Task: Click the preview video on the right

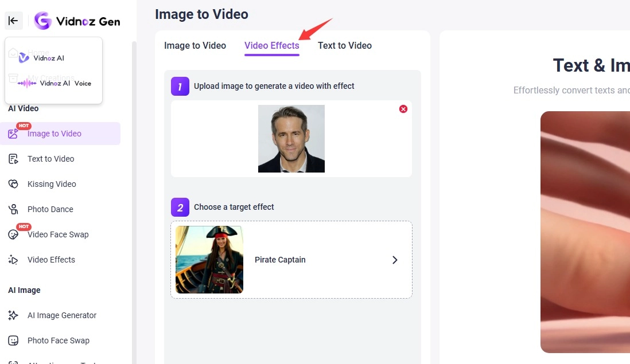Action: click(585, 233)
